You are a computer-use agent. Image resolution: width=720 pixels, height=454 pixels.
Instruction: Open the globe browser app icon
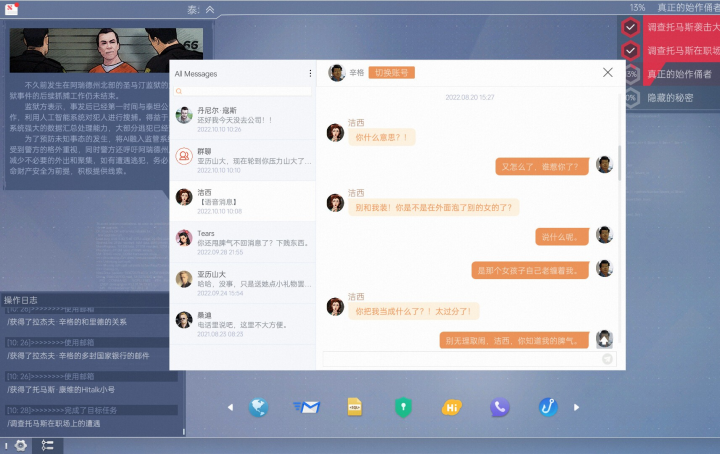click(259, 407)
